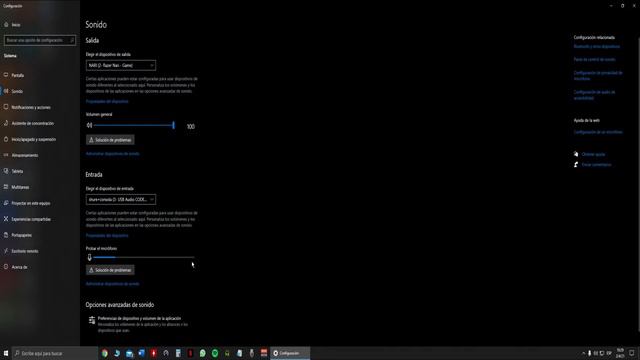Open output Administrar dispositivos de sonido link
Screen dimensions: 640x360
point(112,154)
